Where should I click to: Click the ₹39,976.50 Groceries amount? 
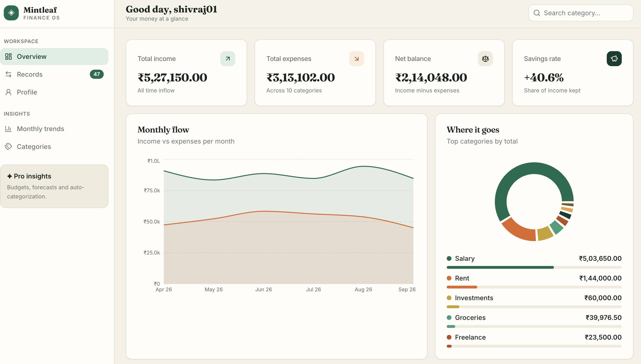point(603,318)
